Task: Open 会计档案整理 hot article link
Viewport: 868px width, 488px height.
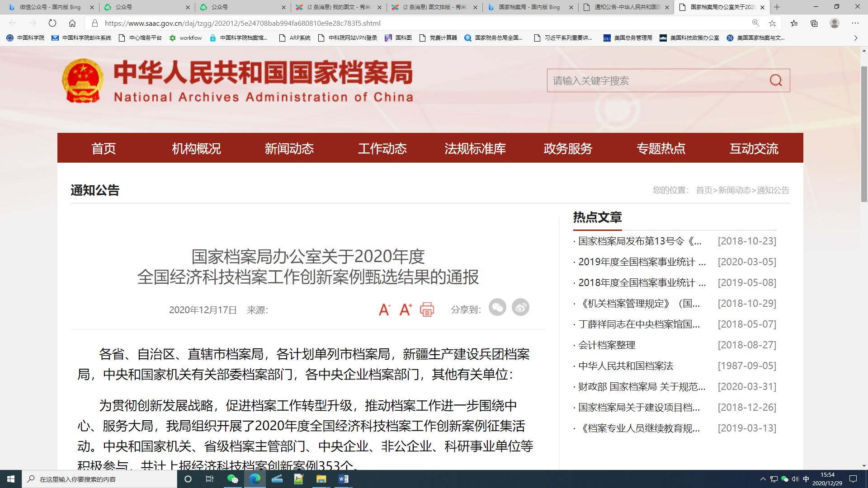Action: [607, 345]
